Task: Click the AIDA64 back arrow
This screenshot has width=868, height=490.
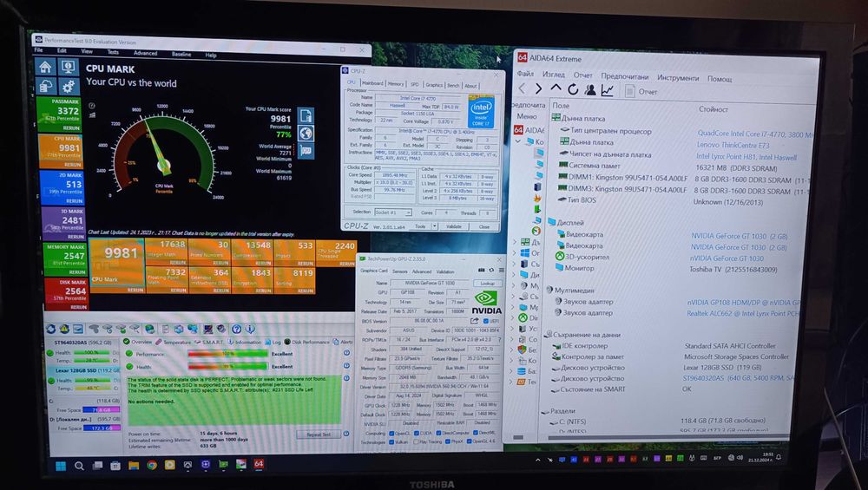Action: [522, 88]
